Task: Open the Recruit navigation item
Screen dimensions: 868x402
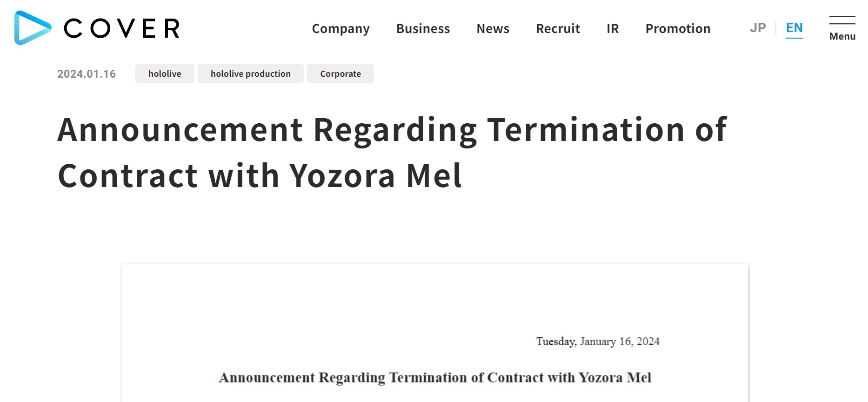Action: pyautogui.click(x=558, y=29)
